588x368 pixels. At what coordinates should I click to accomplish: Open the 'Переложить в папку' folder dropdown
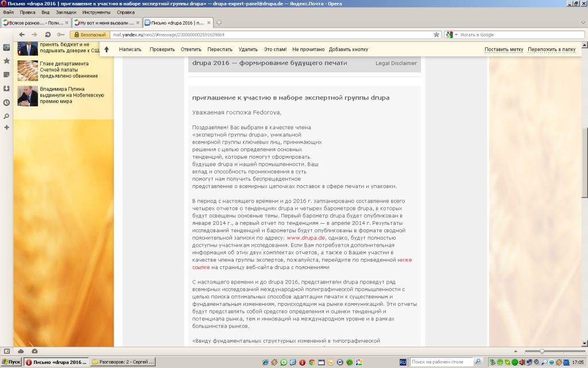(x=551, y=49)
